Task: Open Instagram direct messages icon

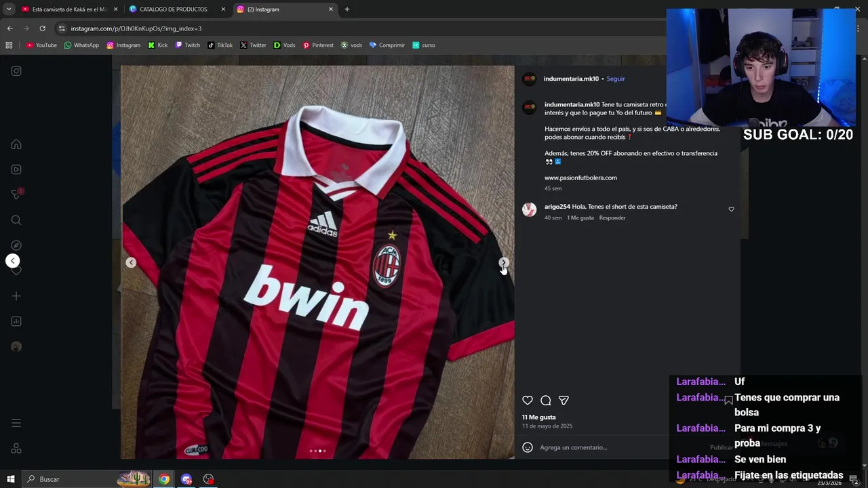Action: click(16, 195)
